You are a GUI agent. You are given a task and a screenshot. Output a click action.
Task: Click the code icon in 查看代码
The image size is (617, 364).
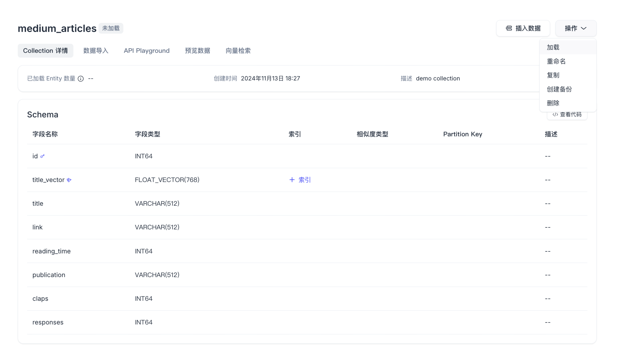pos(555,115)
